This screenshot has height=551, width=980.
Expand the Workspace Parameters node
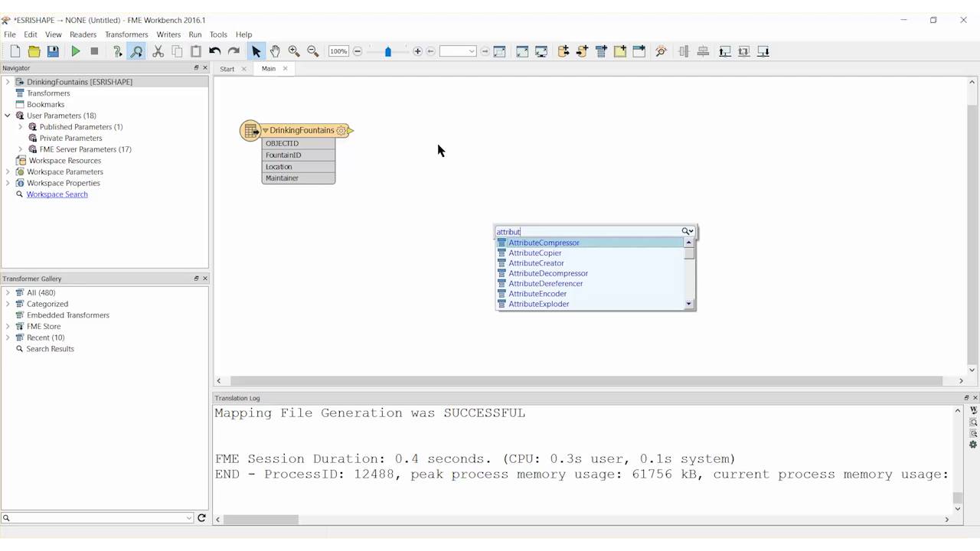pos(8,171)
